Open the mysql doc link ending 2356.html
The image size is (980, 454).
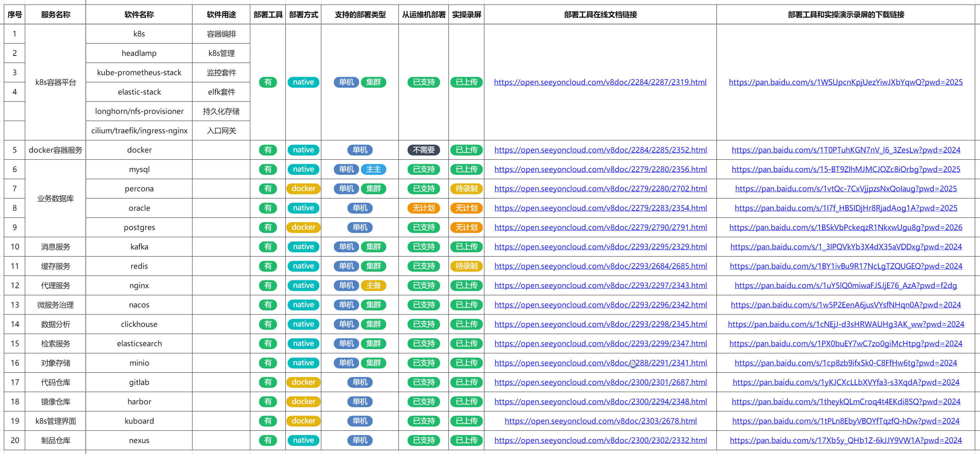click(x=600, y=169)
